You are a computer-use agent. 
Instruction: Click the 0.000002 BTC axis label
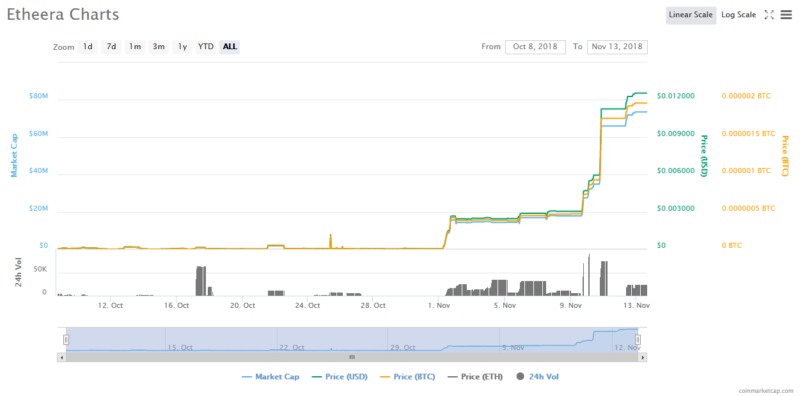(746, 96)
